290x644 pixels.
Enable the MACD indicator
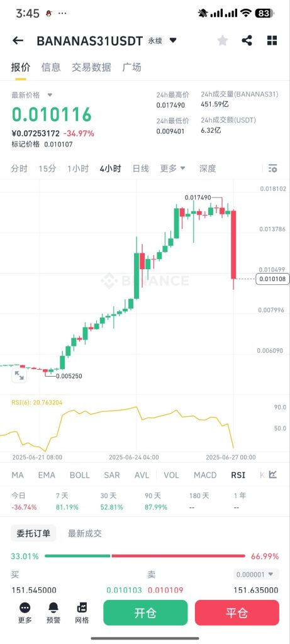(x=205, y=475)
